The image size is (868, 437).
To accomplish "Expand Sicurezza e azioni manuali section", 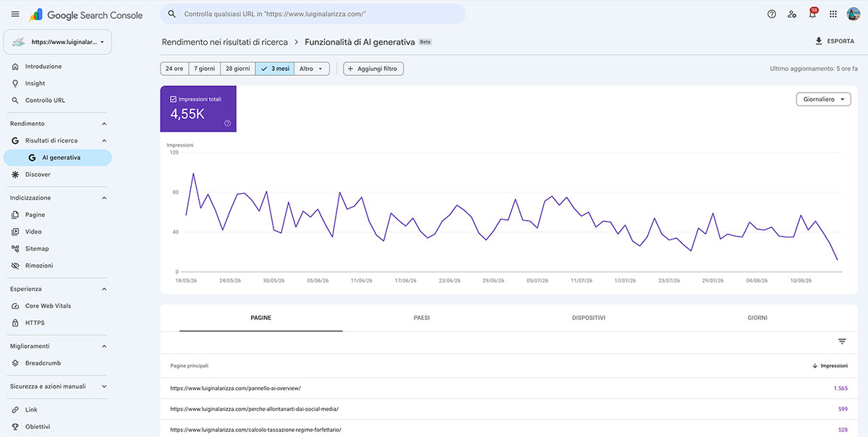I will coord(103,386).
